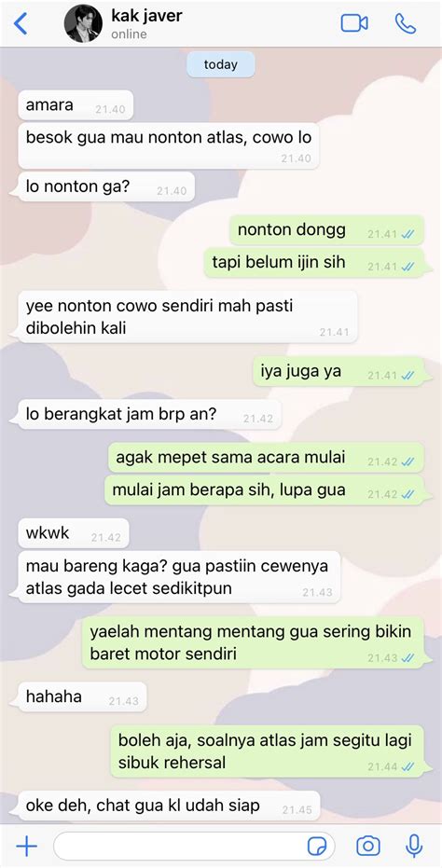This screenshot has width=442, height=868.
Task: Click the message text input field
Action: point(194,846)
